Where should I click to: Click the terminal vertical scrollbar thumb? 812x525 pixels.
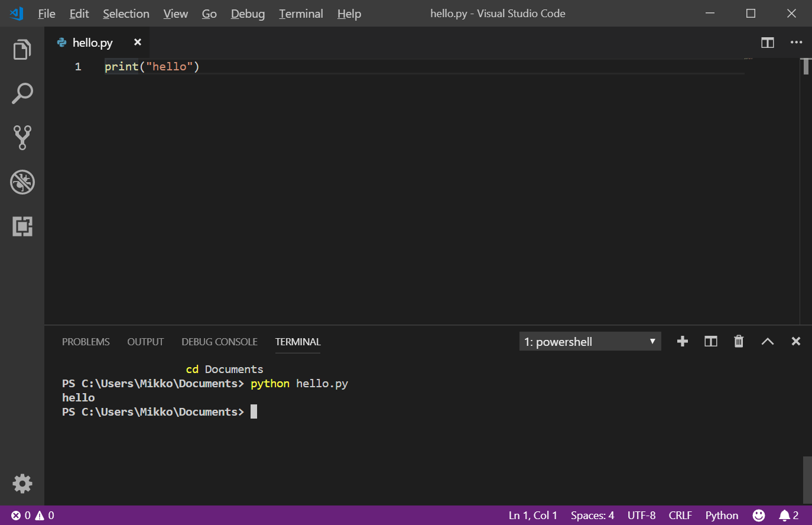click(x=807, y=479)
